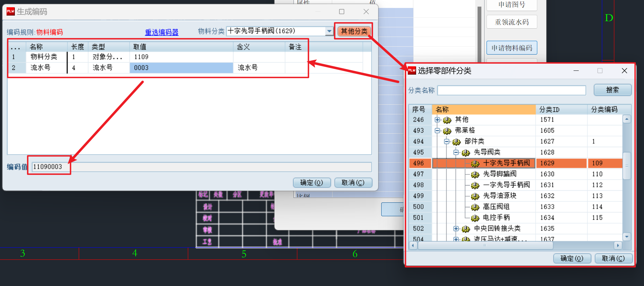Image resolution: width=644 pixels, height=286 pixels.
Task: Expand the 中央回转接头类 tree node
Action: (x=456, y=229)
